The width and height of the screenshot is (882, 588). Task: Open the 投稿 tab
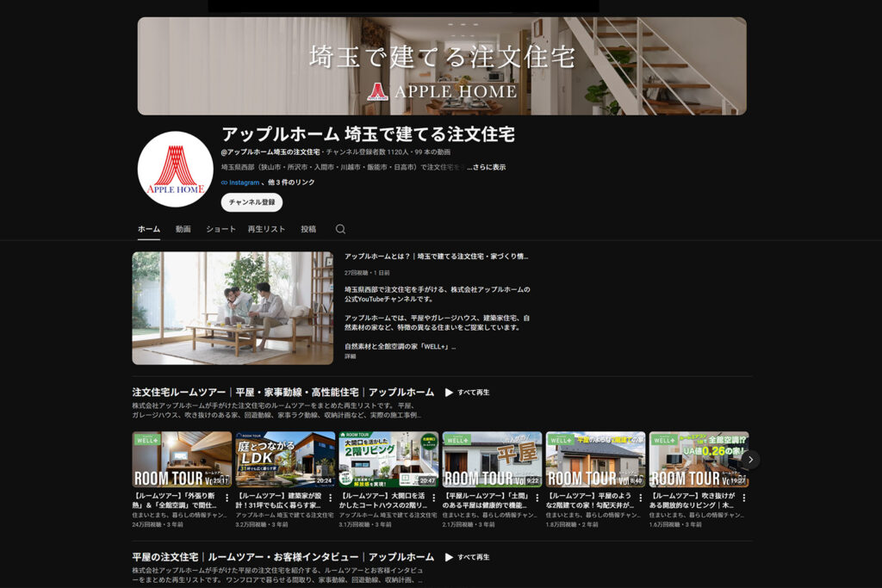(308, 229)
